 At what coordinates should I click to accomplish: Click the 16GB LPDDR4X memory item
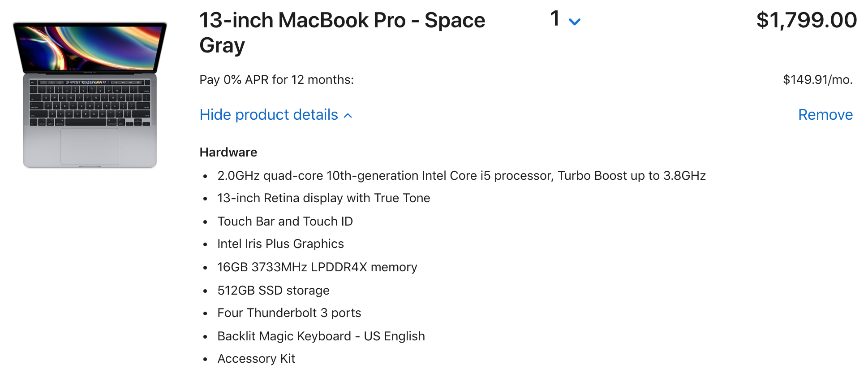pyautogui.click(x=317, y=267)
